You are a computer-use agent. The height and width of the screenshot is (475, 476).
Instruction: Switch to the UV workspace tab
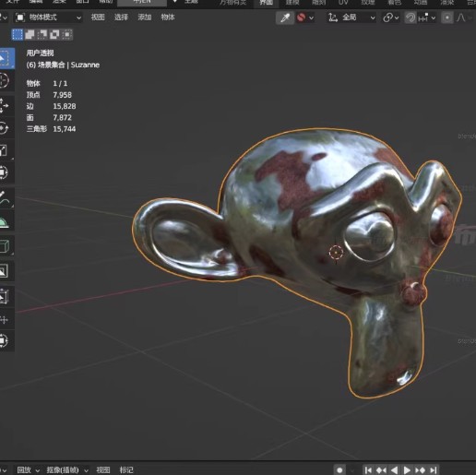click(x=343, y=3)
